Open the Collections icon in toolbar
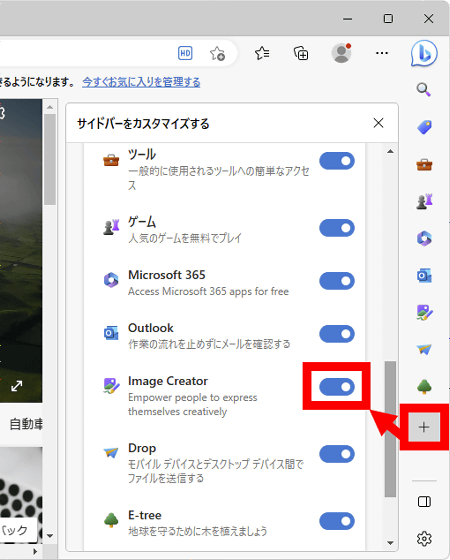The height and width of the screenshot is (560, 450). point(301,54)
